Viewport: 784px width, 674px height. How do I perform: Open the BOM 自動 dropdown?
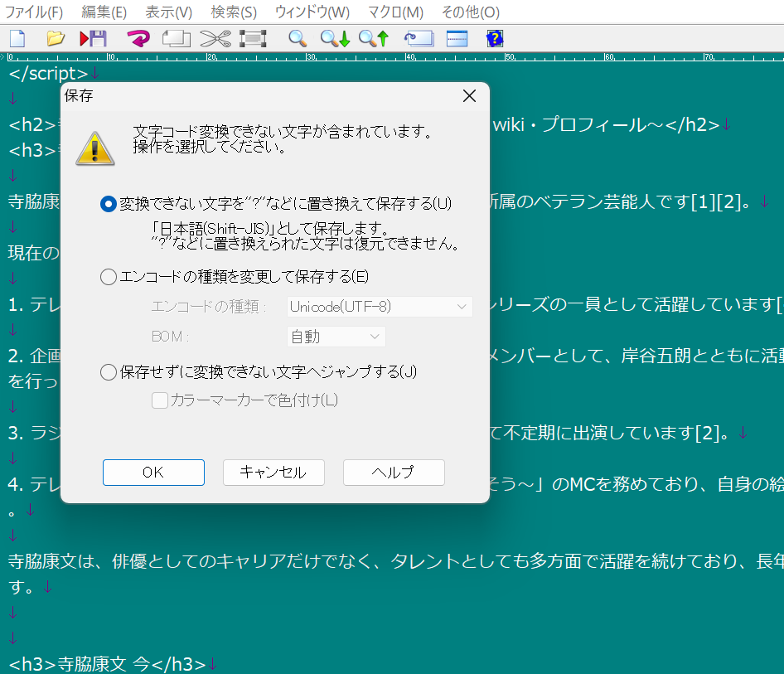336,337
